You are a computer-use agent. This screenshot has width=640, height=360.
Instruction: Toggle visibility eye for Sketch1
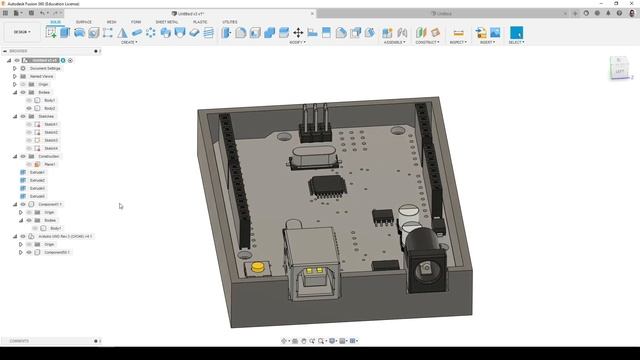[29, 124]
